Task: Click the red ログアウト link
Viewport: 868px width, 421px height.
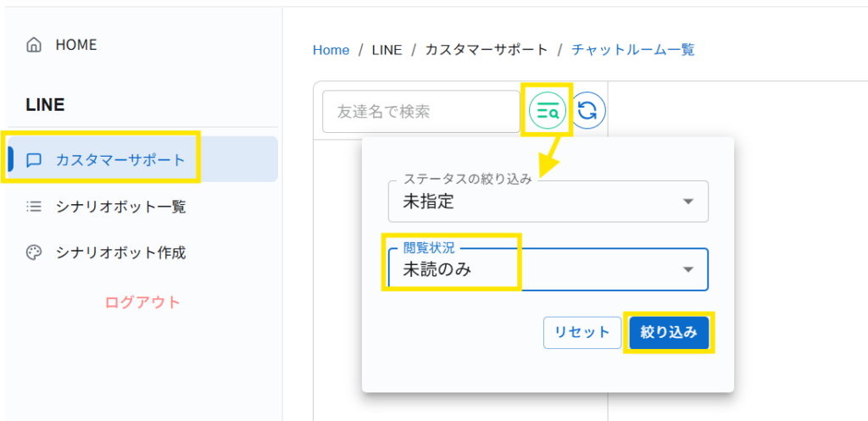Action: tap(142, 302)
